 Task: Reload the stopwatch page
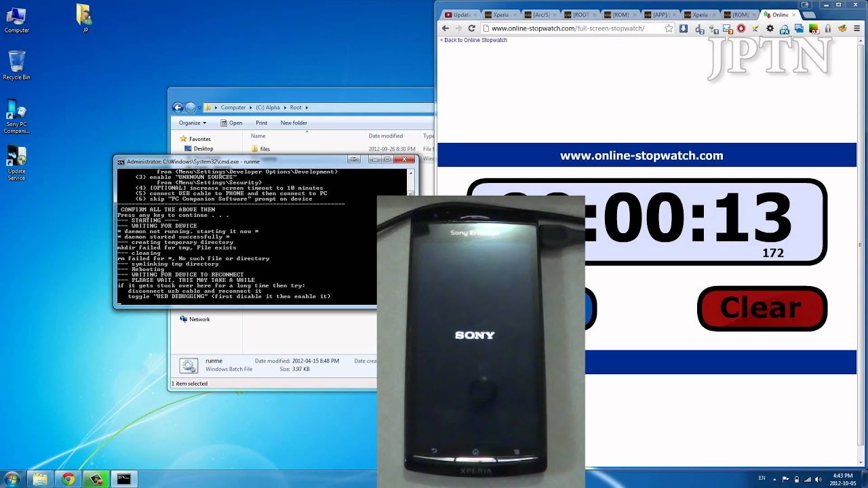(x=472, y=28)
